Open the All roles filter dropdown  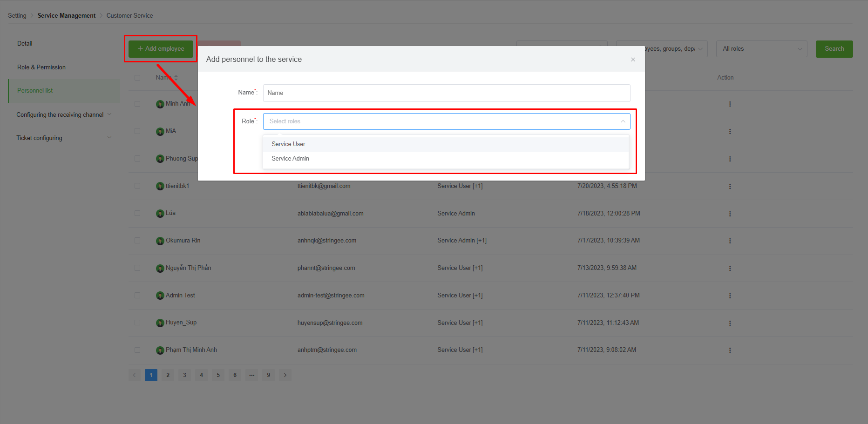(x=761, y=49)
